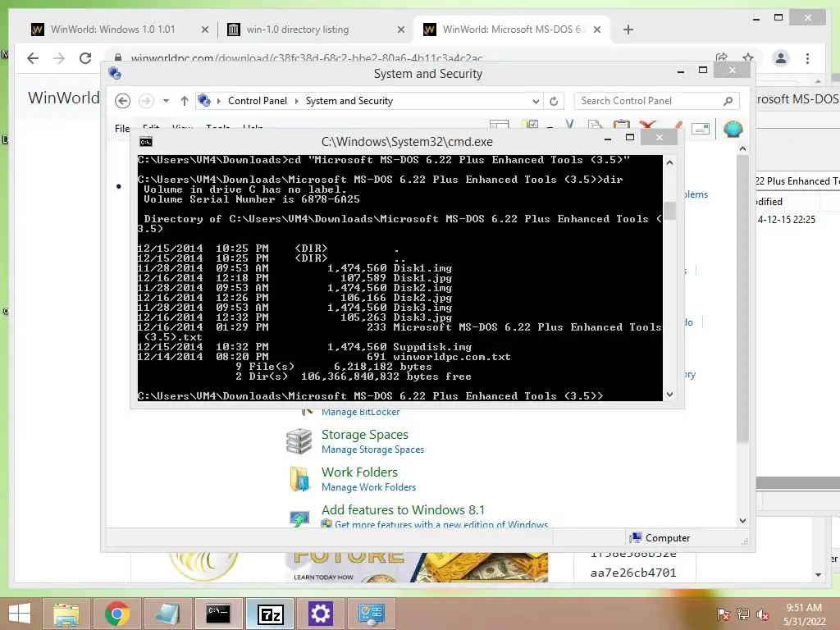Viewport: 840px width, 630px height.
Task: Close the win-1.0 directory listing tab
Action: coord(400,30)
